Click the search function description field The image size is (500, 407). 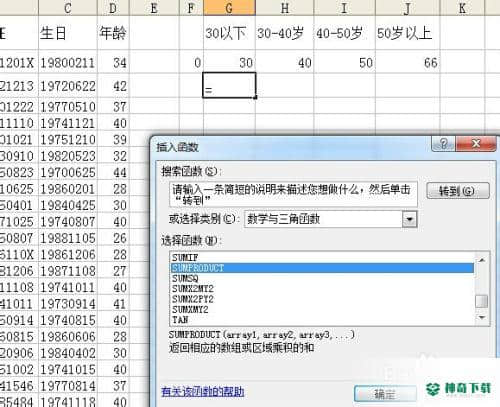pos(293,194)
